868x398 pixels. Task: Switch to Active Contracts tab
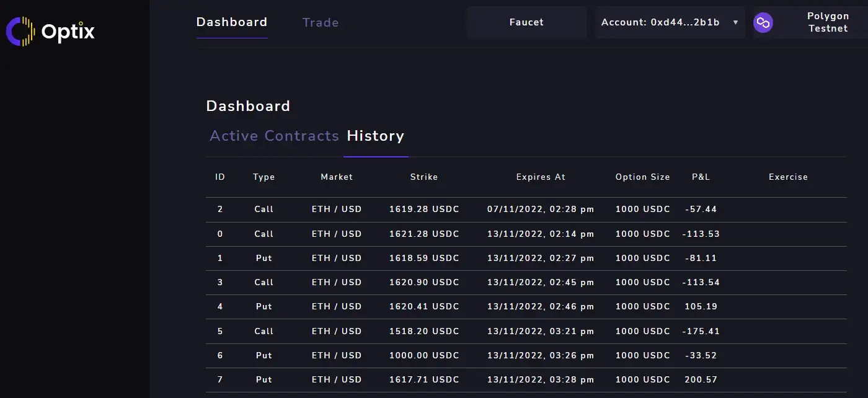tap(274, 136)
